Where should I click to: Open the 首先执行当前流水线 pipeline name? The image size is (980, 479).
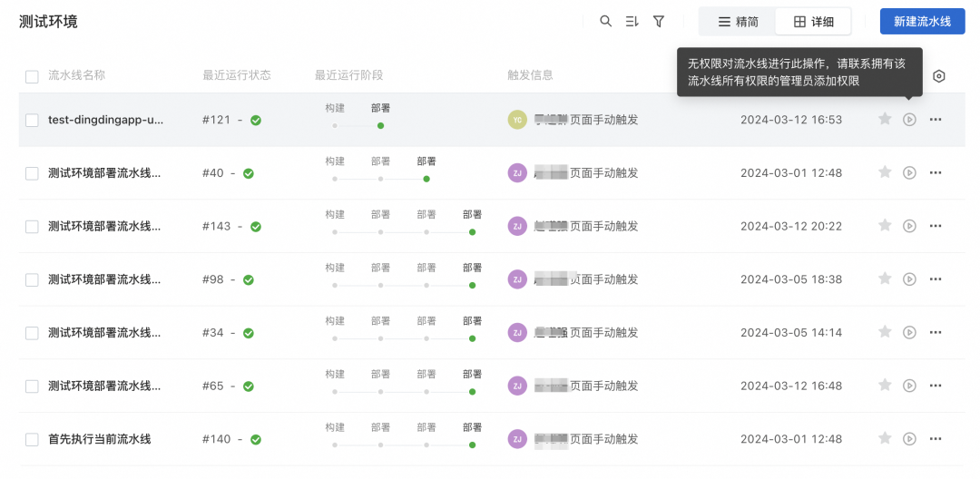pyautogui.click(x=100, y=439)
